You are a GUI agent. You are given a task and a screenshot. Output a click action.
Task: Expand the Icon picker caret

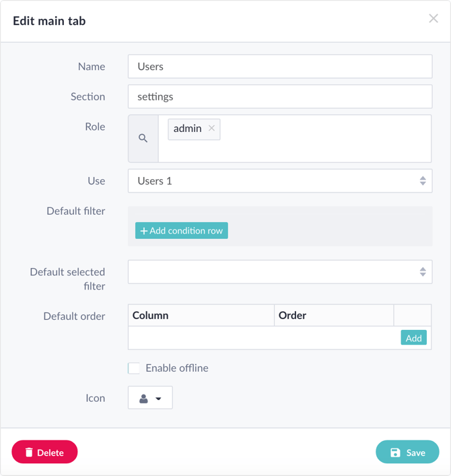point(158,399)
